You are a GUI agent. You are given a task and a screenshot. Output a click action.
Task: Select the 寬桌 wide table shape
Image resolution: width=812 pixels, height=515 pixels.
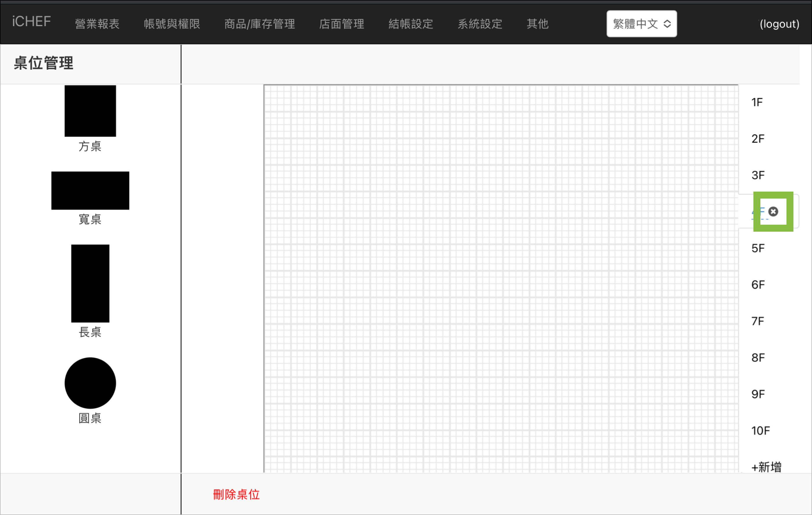[x=90, y=190]
